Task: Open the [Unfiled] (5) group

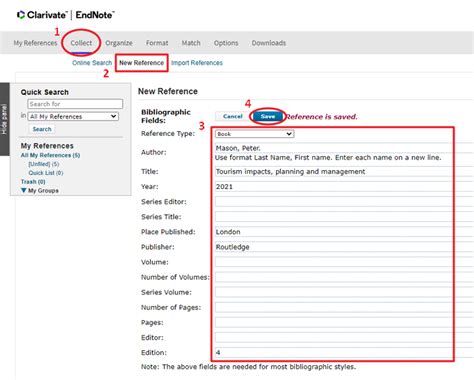Action: point(44,164)
